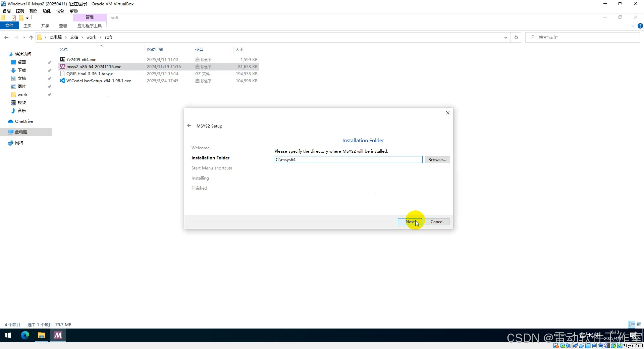Click the installation folder path field
Viewport: 644px width, 349px height.
coord(348,160)
